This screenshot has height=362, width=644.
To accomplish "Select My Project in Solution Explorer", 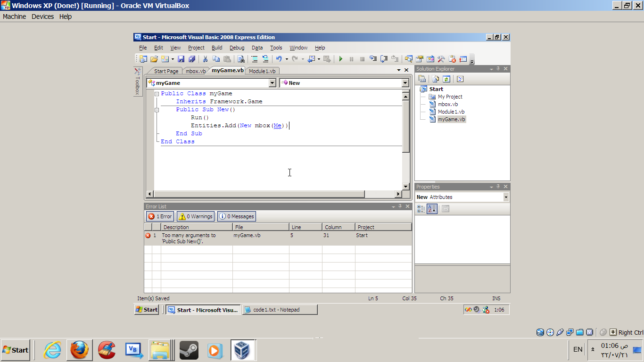I will [x=450, y=97].
